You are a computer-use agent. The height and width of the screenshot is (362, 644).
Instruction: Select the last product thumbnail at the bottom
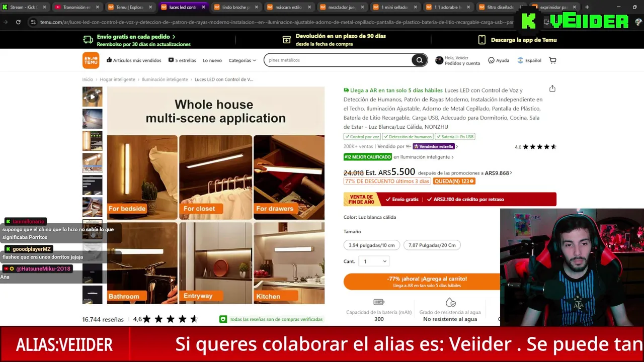coord(92,295)
